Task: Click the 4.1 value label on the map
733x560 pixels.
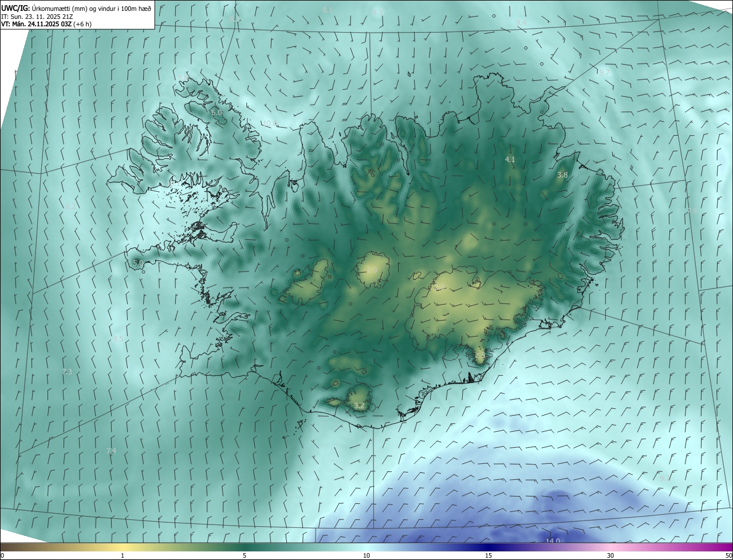Action: (x=510, y=159)
